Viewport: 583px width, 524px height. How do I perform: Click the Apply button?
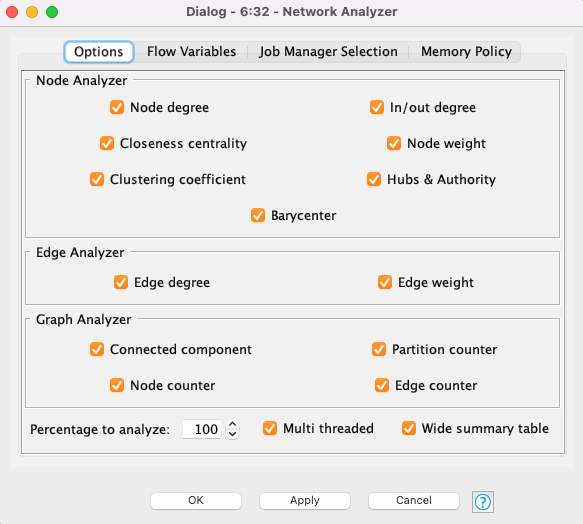[305, 501]
